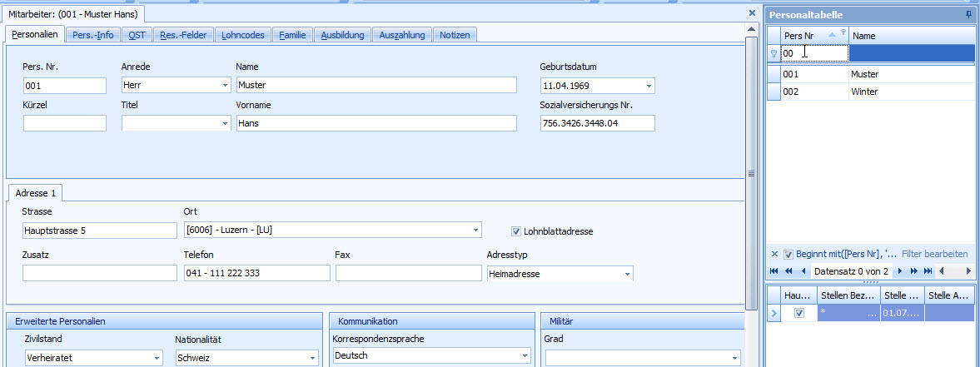This screenshot has height=367, width=980.
Task: Click the 'Filter bearbeiten' link
Action: [934, 254]
